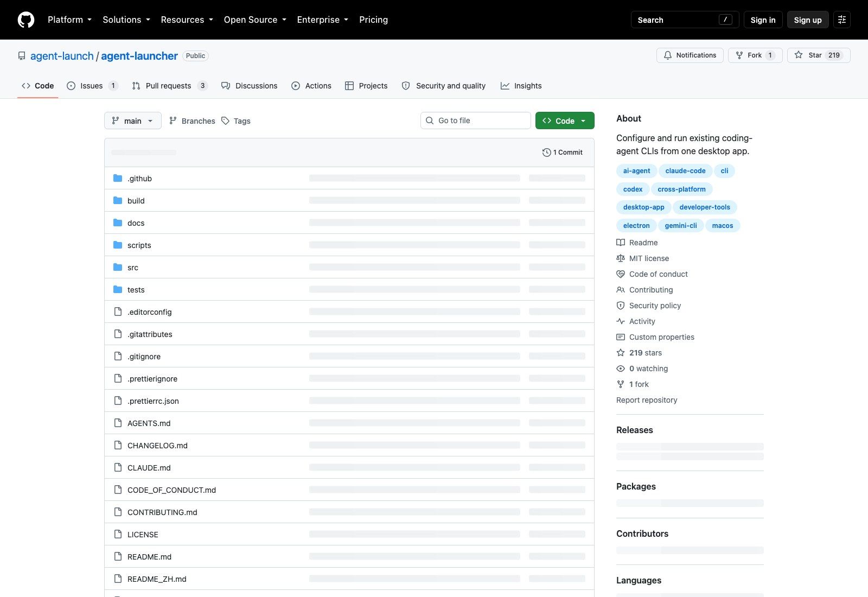Switch to the Issues tab
Image resolution: width=868 pixels, height=597 pixels.
pos(92,86)
